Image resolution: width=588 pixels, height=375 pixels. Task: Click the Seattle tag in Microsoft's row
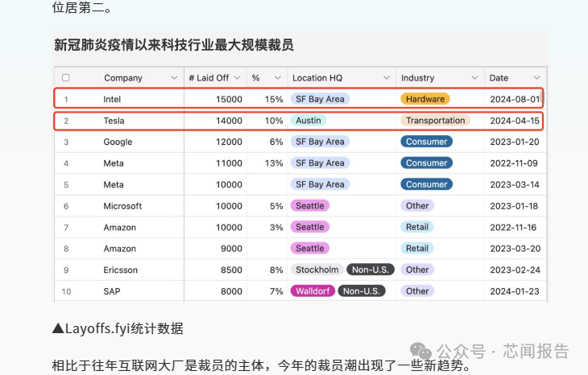click(x=310, y=206)
